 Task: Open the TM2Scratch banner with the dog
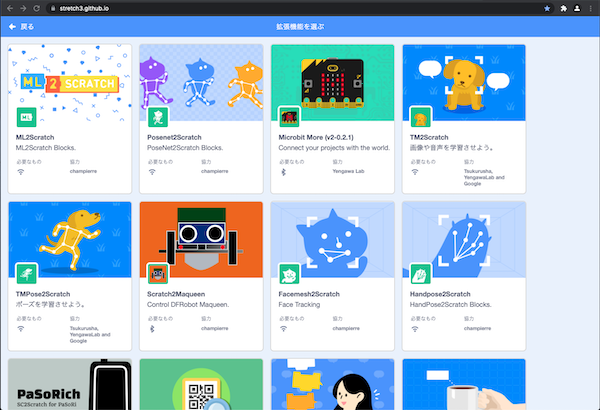click(x=464, y=83)
